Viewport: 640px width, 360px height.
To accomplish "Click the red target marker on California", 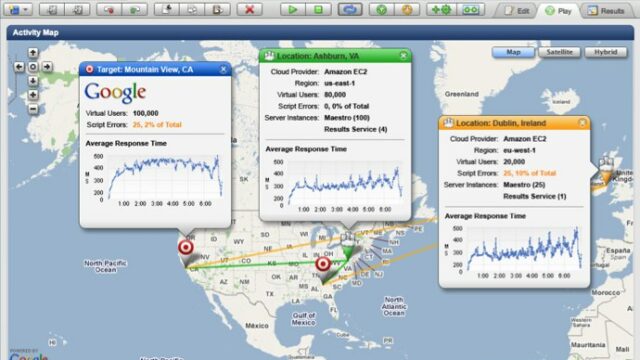I will [186, 247].
